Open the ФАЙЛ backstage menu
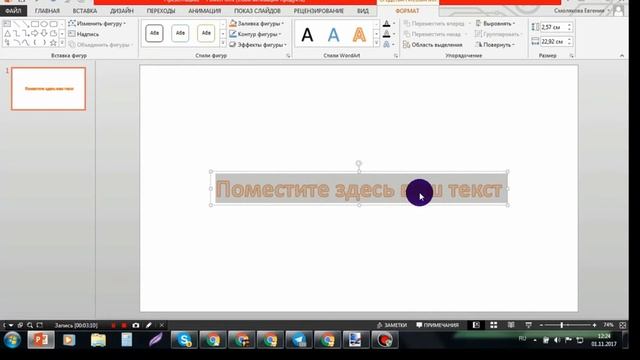 coord(13,11)
